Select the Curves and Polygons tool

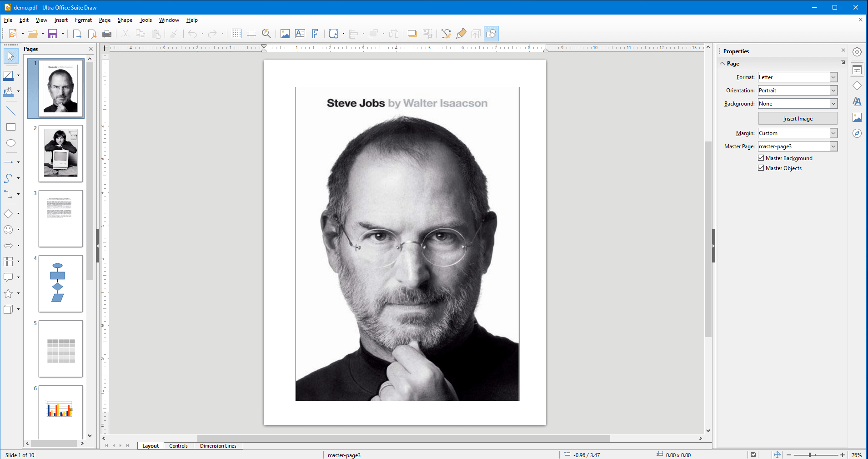pos(8,178)
